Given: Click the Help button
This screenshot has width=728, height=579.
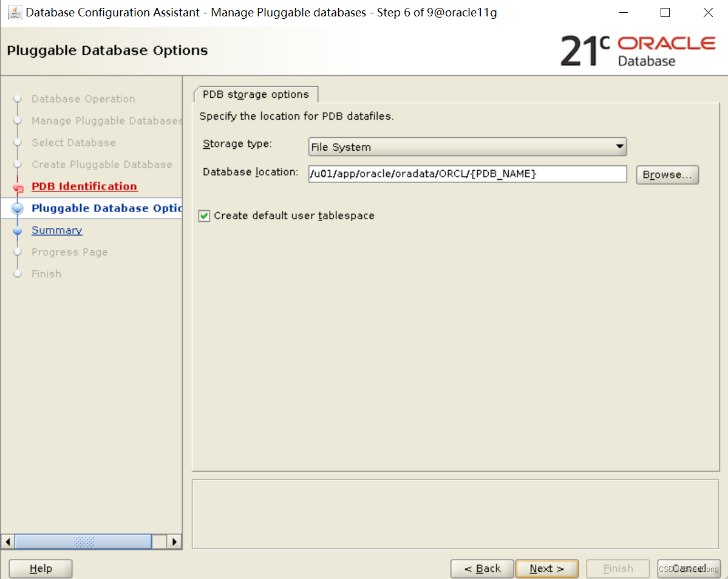Looking at the screenshot, I should pos(41,568).
